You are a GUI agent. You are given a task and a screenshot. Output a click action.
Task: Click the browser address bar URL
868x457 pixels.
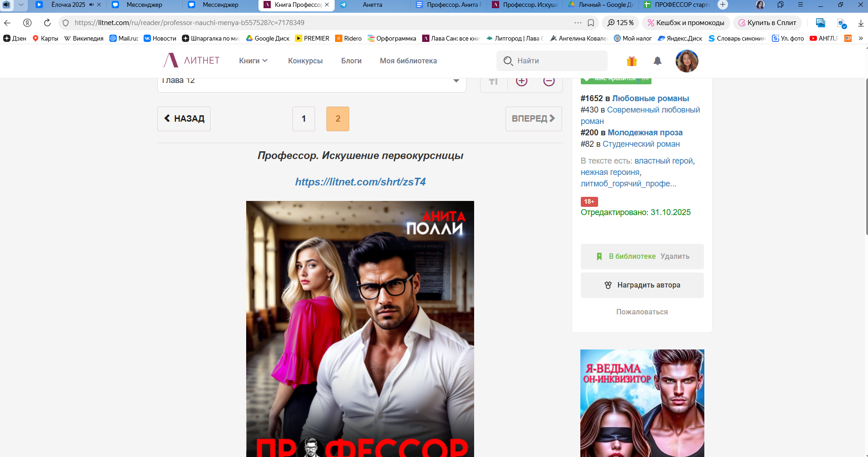click(190, 23)
